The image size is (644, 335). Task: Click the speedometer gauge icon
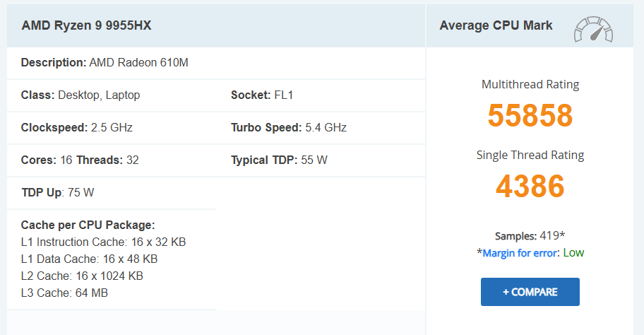(593, 28)
